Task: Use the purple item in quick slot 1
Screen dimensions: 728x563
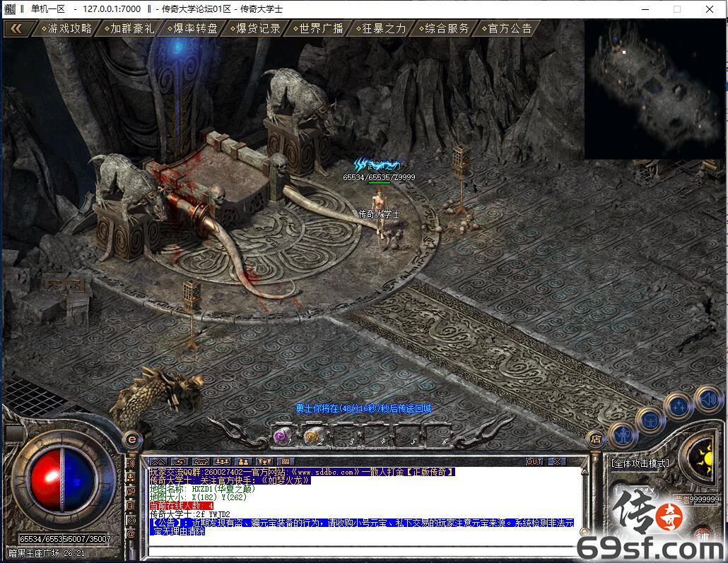Action: pos(283,437)
